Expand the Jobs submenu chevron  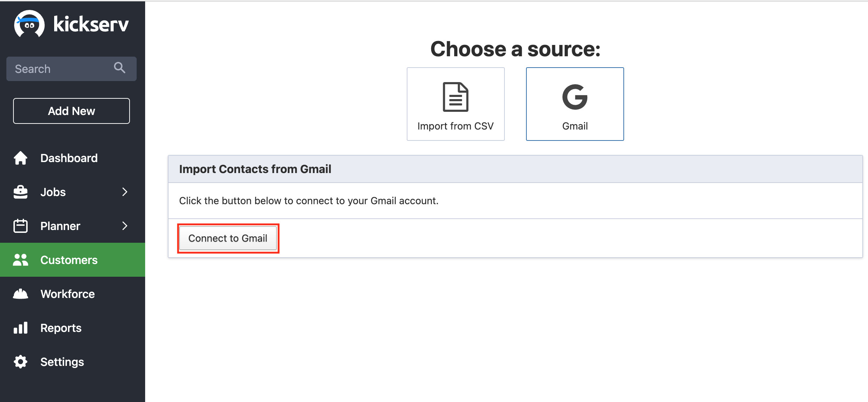click(x=125, y=192)
